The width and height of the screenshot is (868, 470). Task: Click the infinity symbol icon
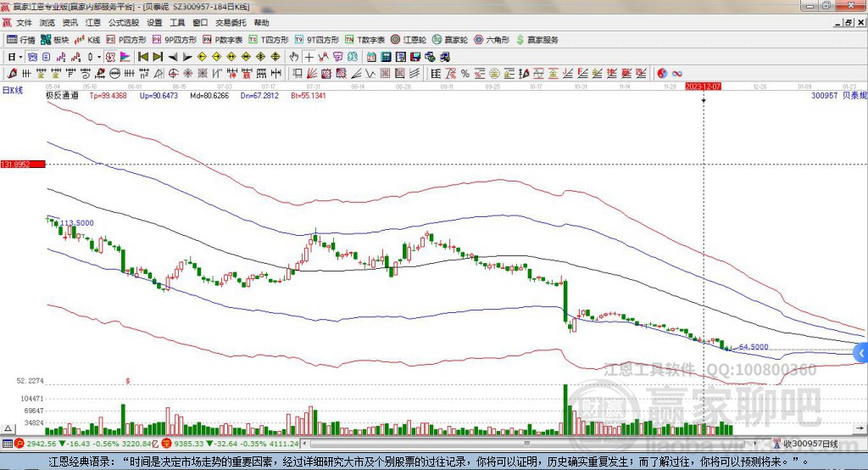677,73
